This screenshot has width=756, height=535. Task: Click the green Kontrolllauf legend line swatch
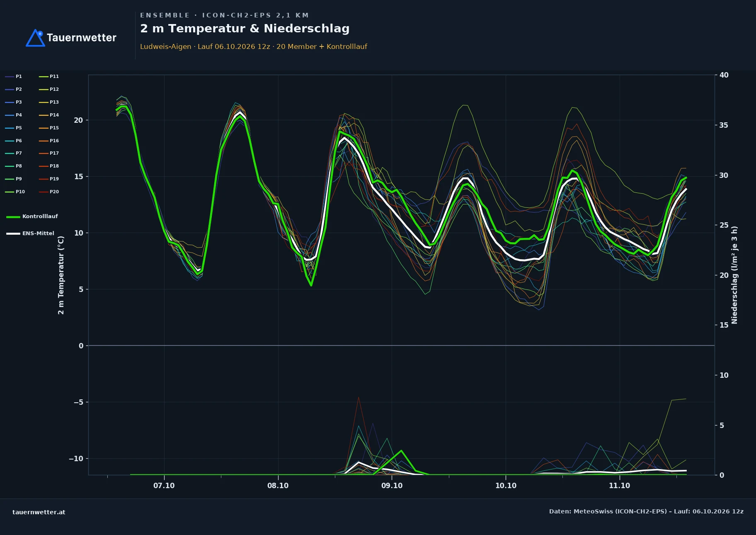coord(13,217)
